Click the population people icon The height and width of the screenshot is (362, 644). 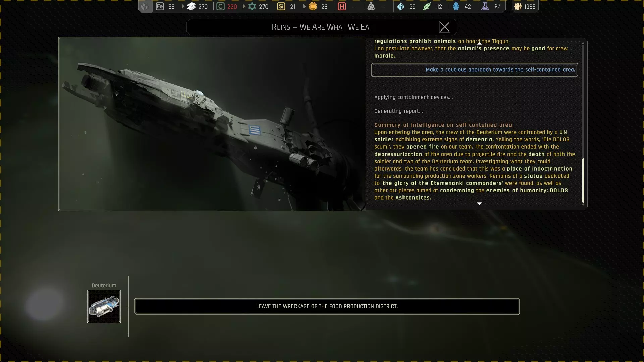point(518,6)
